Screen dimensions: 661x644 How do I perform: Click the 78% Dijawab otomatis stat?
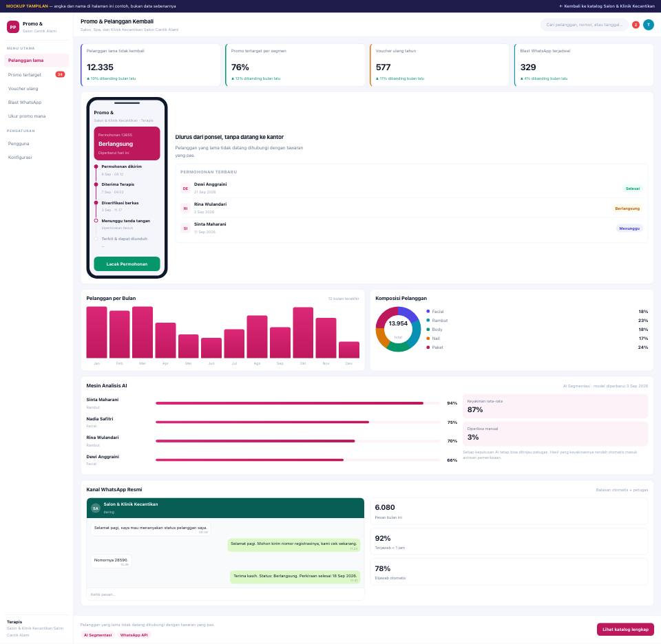click(509, 572)
